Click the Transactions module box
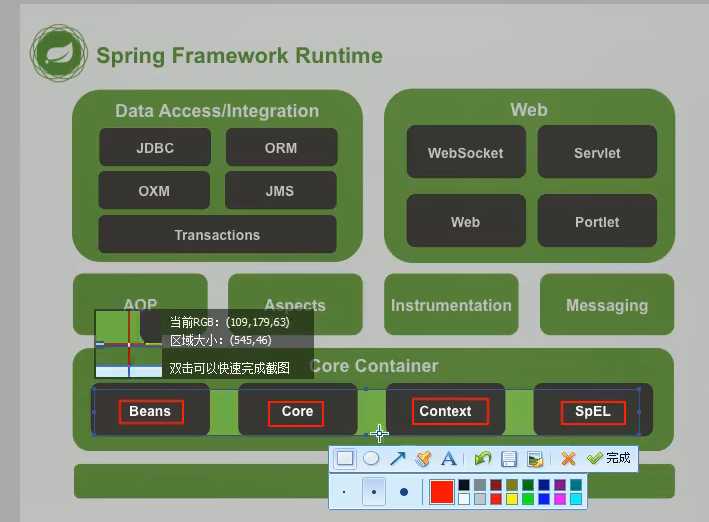Screen dimensions: 709x522 217,235
